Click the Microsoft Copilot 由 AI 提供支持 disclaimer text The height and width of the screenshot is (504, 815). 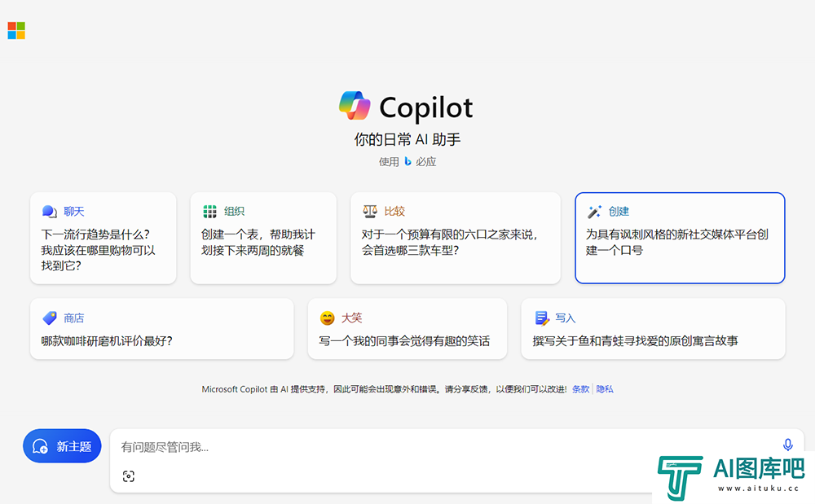[x=384, y=389]
